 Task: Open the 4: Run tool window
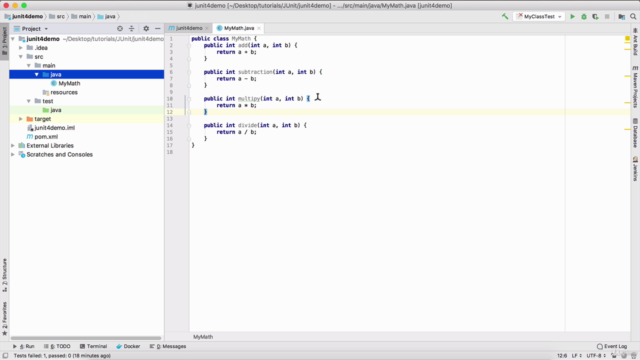pyautogui.click(x=24, y=347)
